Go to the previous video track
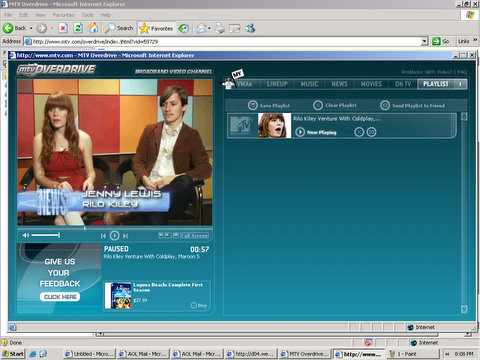Screen dimensions: 480x360 click(103, 236)
